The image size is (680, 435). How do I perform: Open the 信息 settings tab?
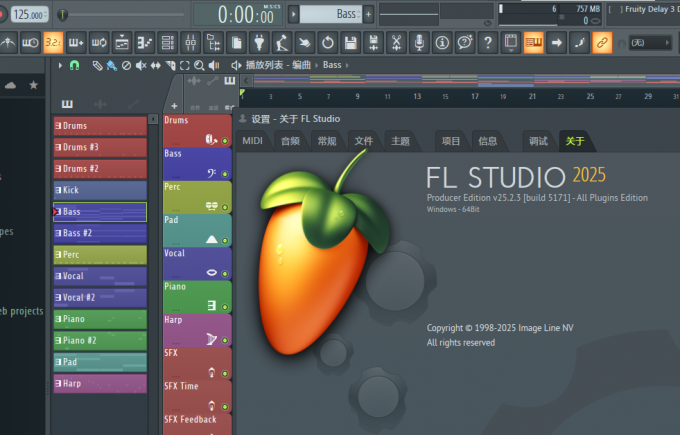click(487, 141)
